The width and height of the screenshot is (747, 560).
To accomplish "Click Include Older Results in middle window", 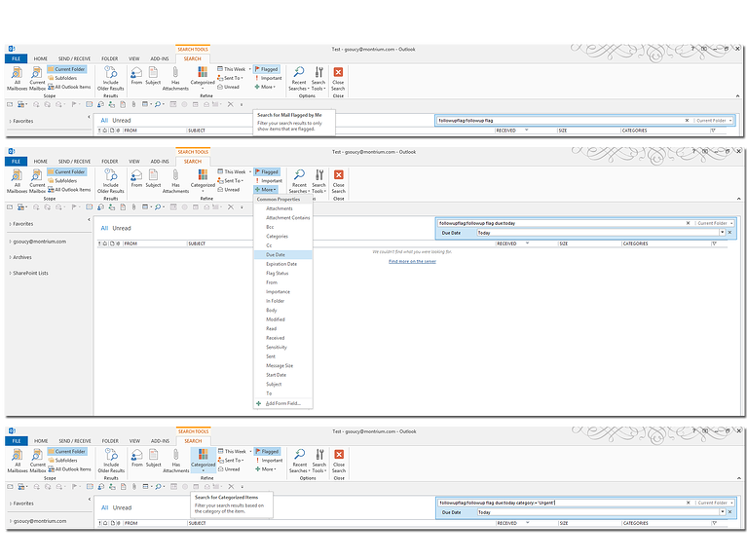I will pyautogui.click(x=111, y=181).
